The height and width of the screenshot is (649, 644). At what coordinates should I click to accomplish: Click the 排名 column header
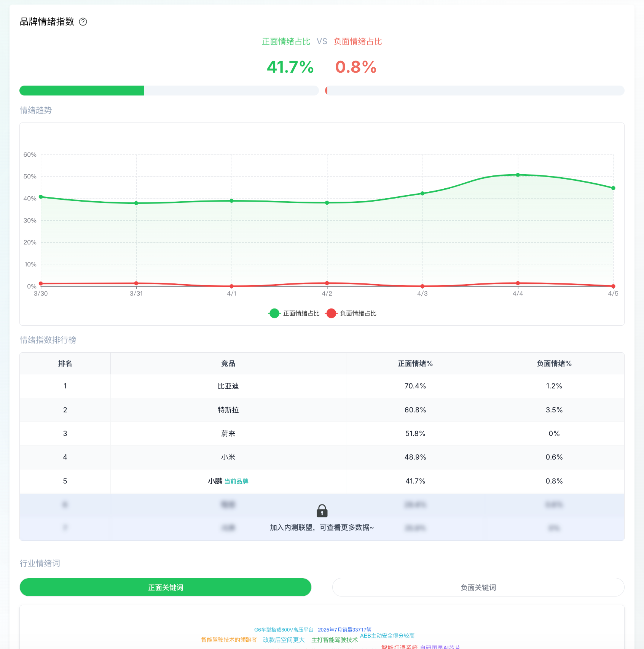[x=65, y=363]
